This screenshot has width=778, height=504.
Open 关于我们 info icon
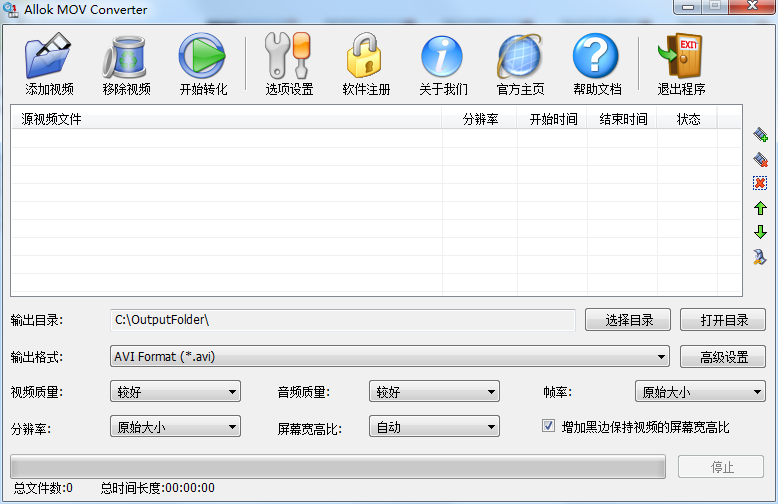click(442, 57)
